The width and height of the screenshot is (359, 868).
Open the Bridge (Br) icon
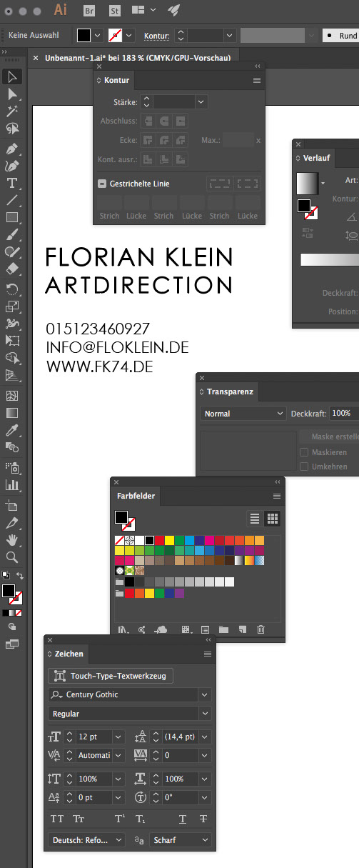(x=91, y=10)
